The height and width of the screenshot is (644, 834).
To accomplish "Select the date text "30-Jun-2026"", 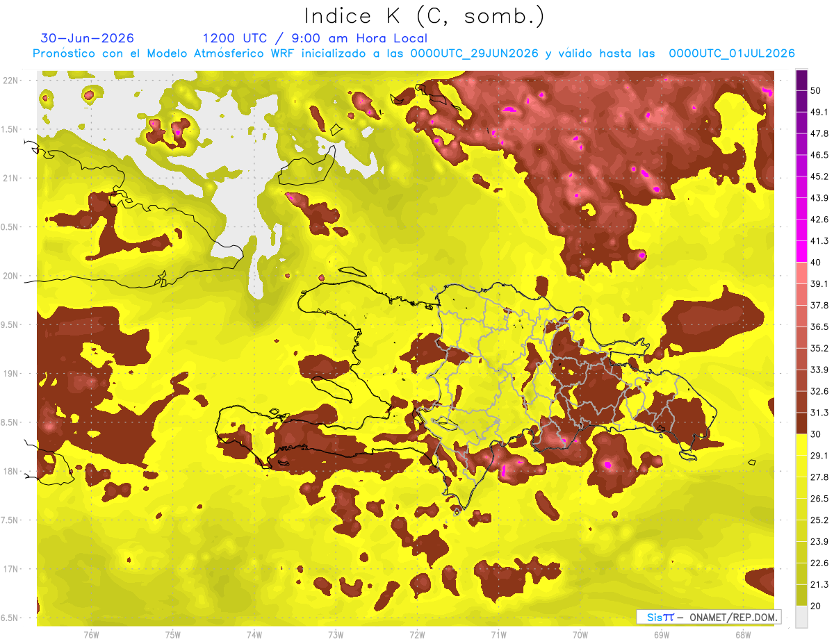I will tap(88, 38).
